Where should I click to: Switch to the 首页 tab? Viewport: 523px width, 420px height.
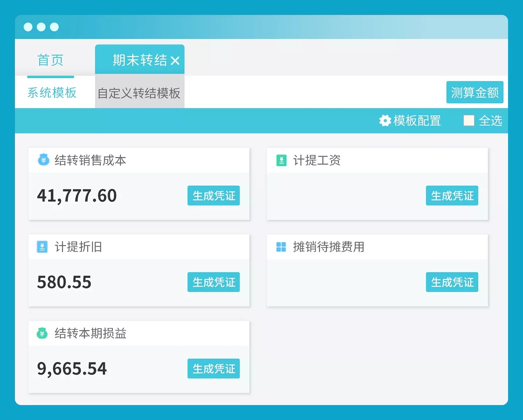[x=50, y=60]
